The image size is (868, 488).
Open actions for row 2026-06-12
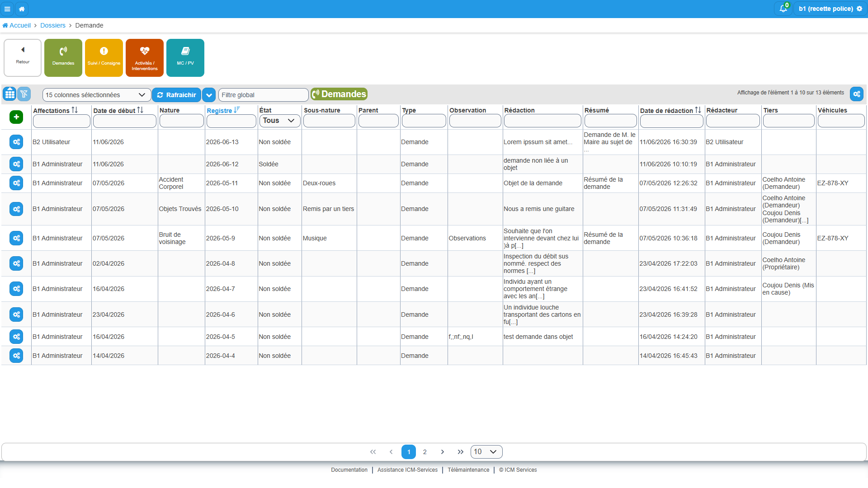tap(16, 164)
